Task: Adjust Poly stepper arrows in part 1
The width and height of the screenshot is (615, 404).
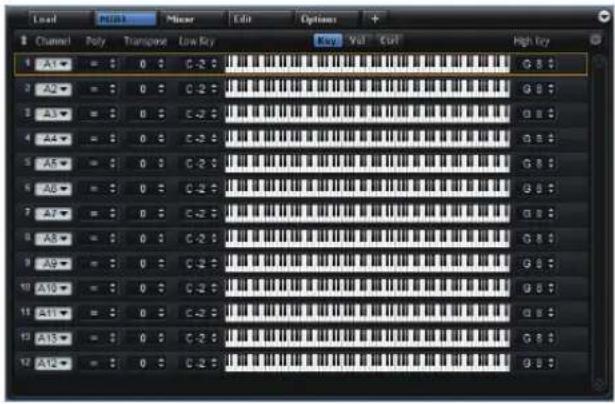Action: tap(113, 64)
